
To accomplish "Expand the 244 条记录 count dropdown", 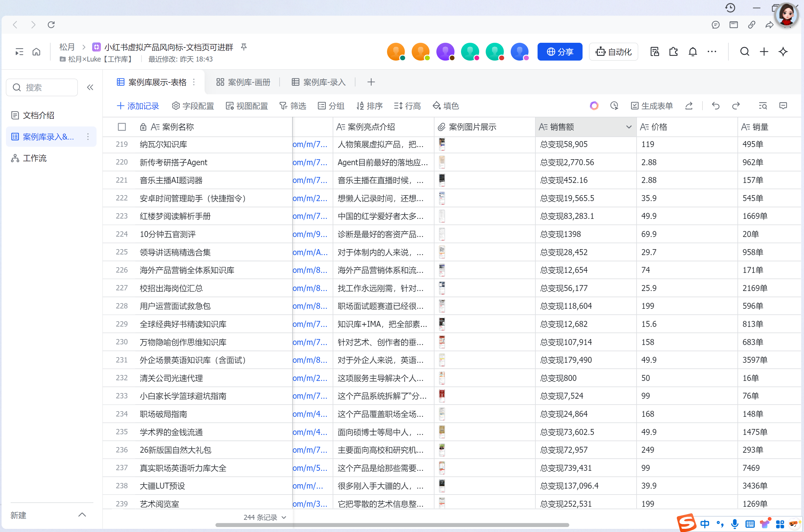I will pyautogui.click(x=265, y=517).
